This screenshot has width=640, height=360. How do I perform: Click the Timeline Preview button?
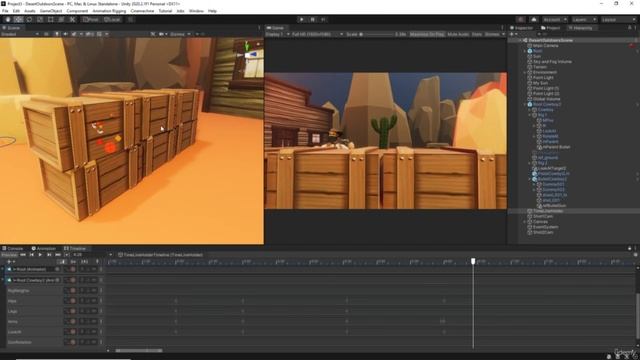point(9,255)
